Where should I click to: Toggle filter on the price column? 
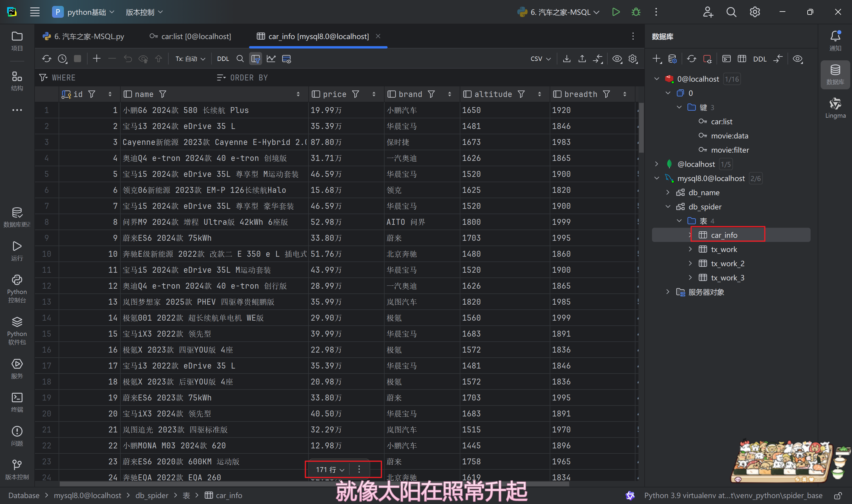(x=355, y=94)
